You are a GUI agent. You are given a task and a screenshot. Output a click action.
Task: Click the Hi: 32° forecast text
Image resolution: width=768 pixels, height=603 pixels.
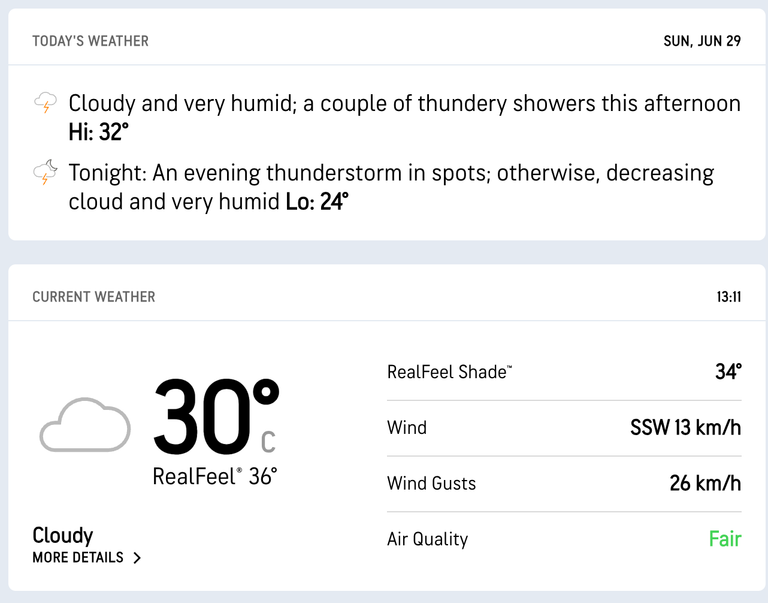tap(99, 132)
